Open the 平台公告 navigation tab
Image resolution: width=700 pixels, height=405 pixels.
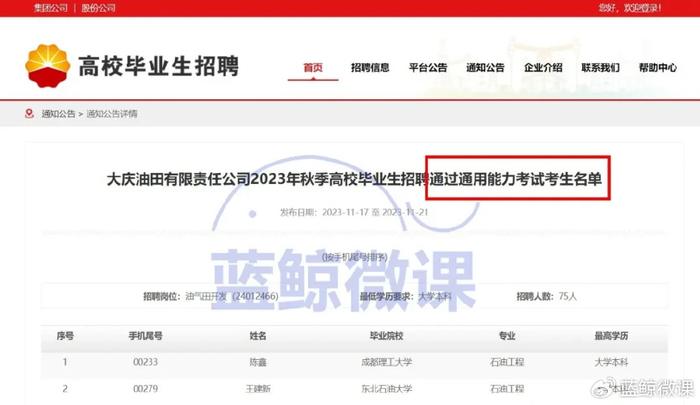[428, 67]
